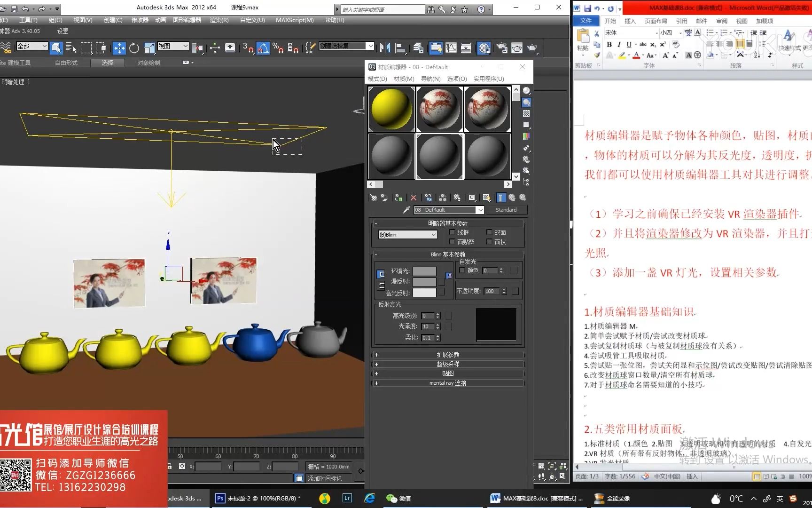The height and width of the screenshot is (508, 812).
Task: Toggle diffuse-specular color lock button
Action: (381, 286)
